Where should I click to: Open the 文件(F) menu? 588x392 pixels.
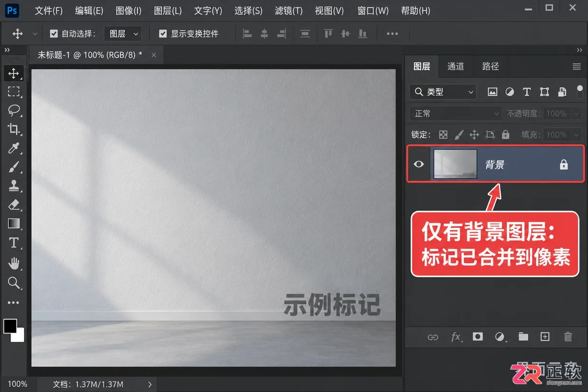point(48,10)
